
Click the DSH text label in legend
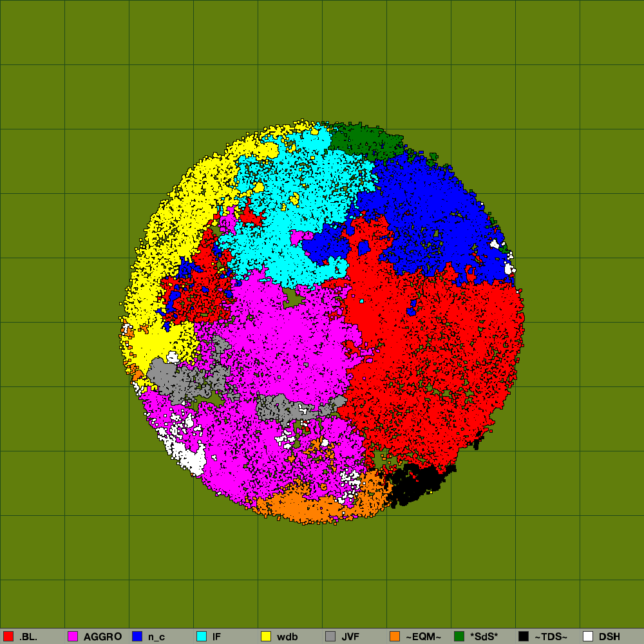(609, 636)
